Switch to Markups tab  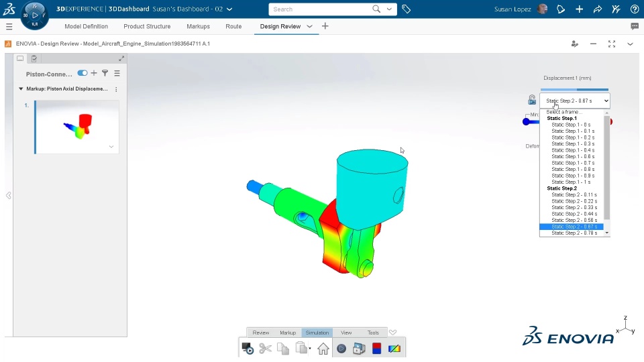198,26
